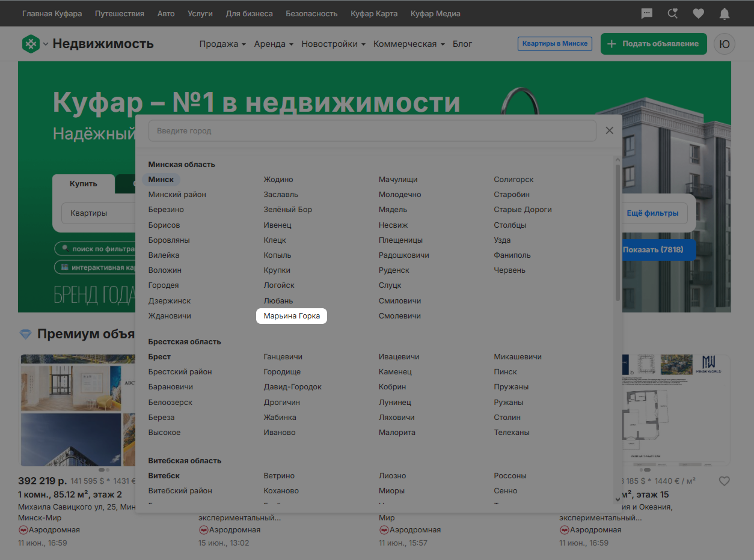Choose Молодечно city

[x=400, y=195]
